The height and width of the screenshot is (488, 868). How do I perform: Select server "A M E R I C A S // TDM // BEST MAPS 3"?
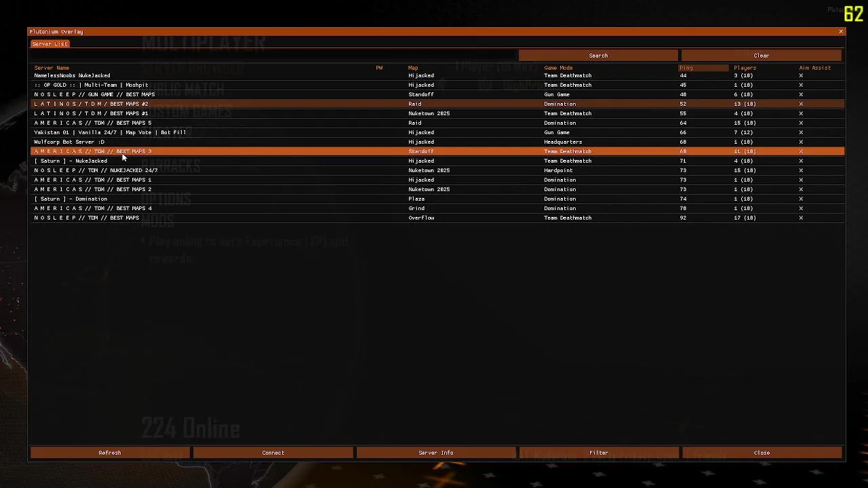(437, 151)
